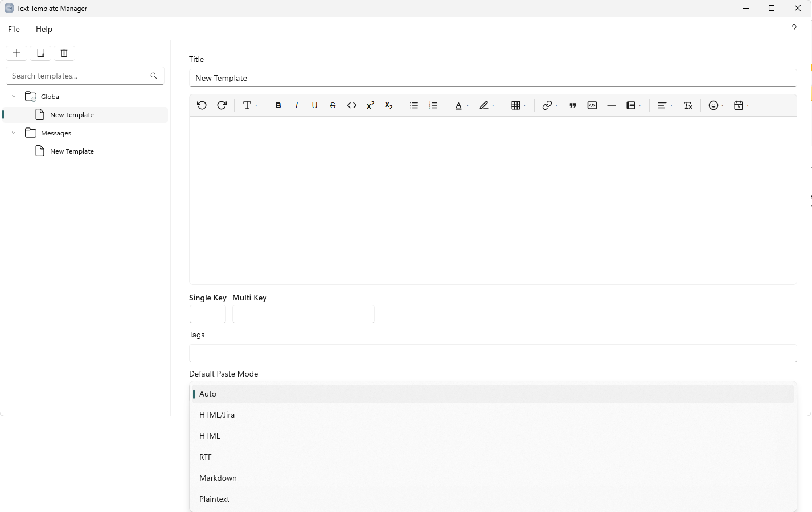Insert a block quote
Image resolution: width=812 pixels, height=512 pixels.
[x=573, y=105]
